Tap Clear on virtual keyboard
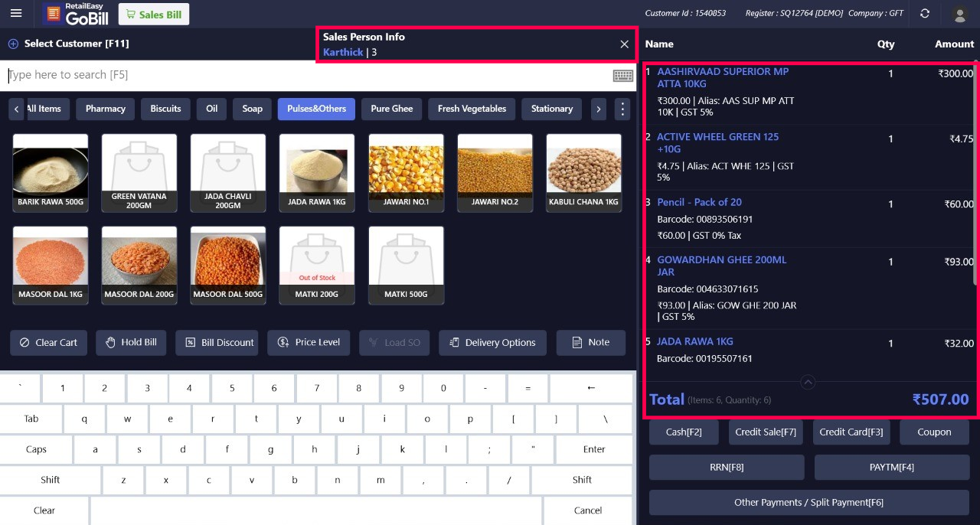The width and height of the screenshot is (980, 525). (44, 510)
